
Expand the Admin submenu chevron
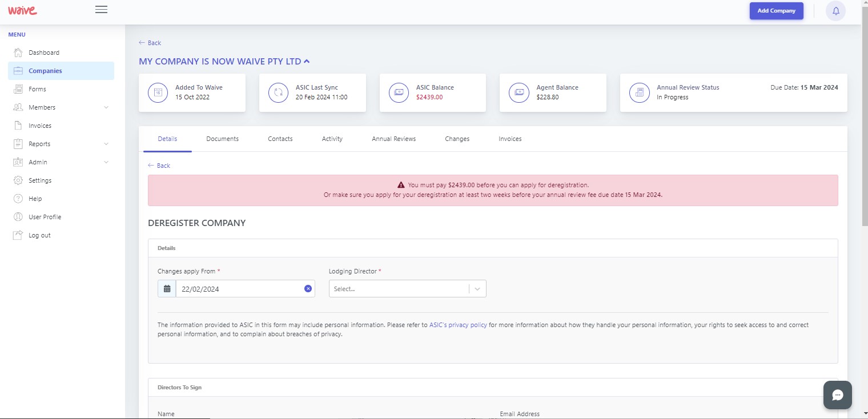(x=106, y=162)
